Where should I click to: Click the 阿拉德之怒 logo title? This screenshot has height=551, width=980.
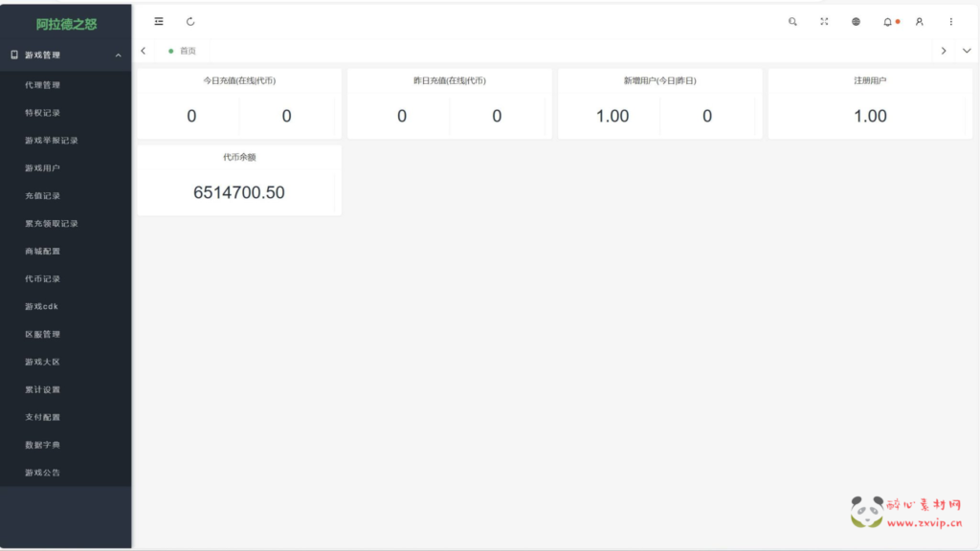(66, 24)
